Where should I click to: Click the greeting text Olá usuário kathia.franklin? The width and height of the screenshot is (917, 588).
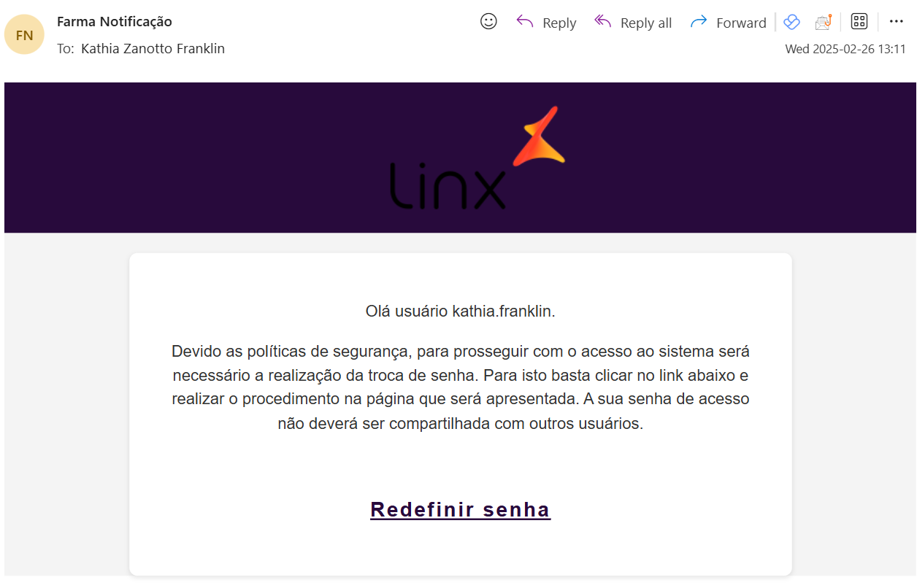point(461,312)
